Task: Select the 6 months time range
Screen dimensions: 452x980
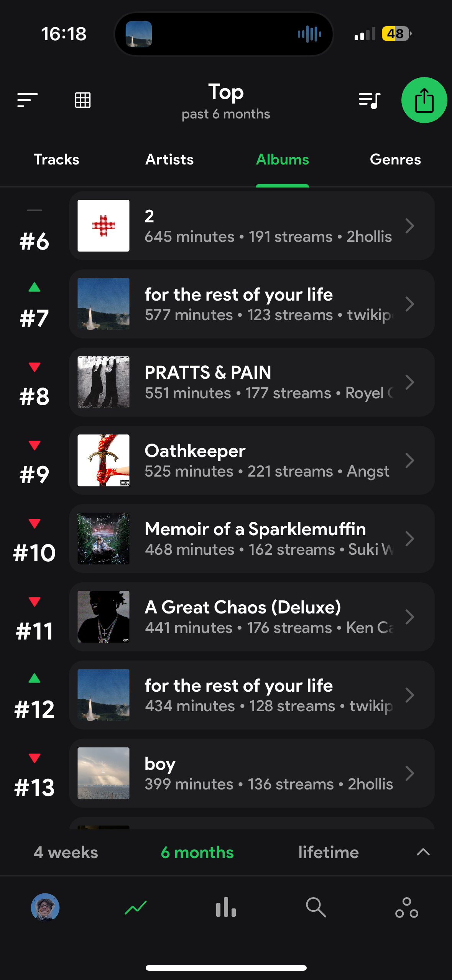Action: (x=197, y=852)
